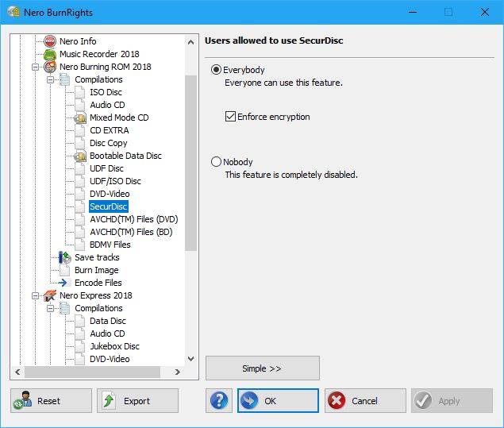Click the CD EXTRA page icon

[80, 130]
